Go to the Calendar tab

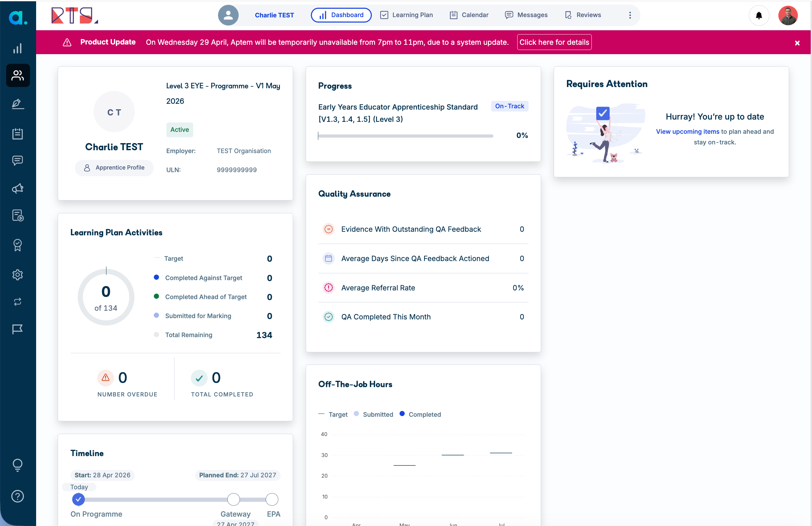[469, 15]
